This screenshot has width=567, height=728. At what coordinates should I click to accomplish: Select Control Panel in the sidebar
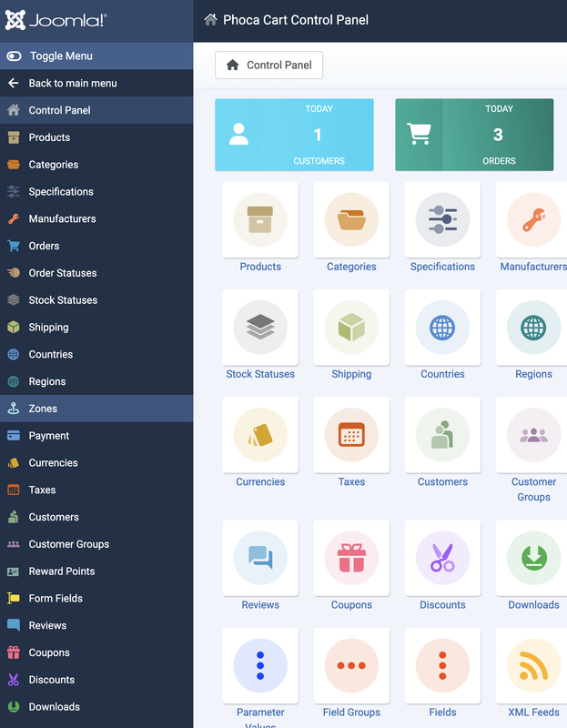[x=96, y=110]
